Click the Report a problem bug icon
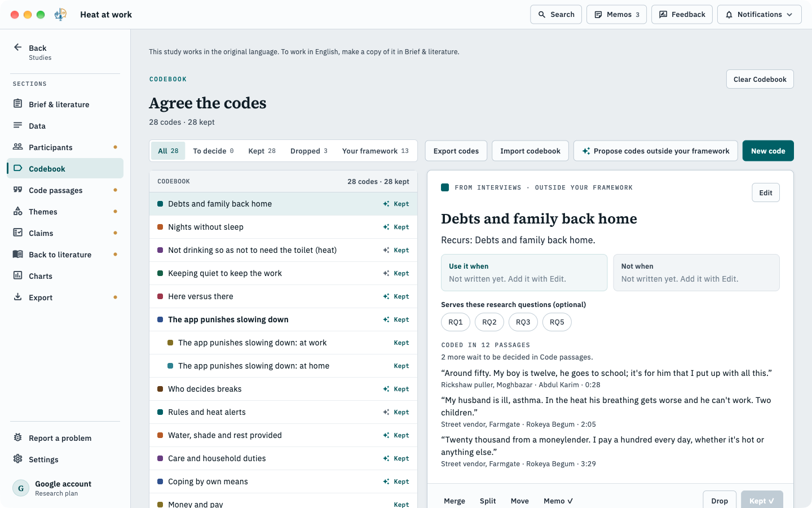The image size is (812, 508). 18,437
